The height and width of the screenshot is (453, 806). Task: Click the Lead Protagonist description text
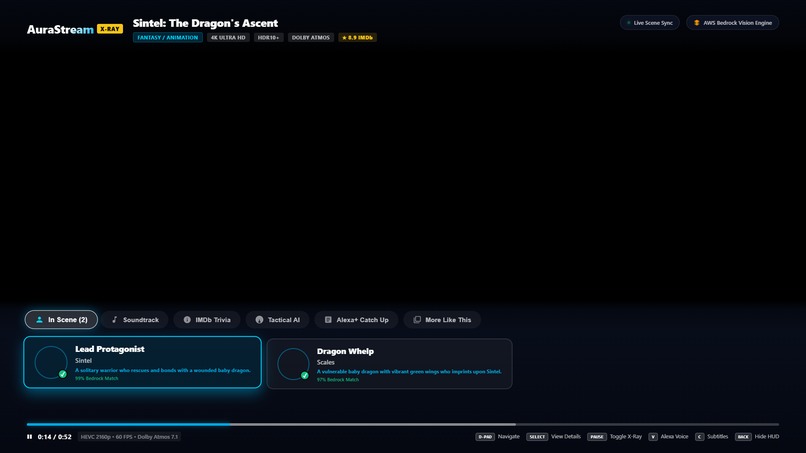pos(163,370)
